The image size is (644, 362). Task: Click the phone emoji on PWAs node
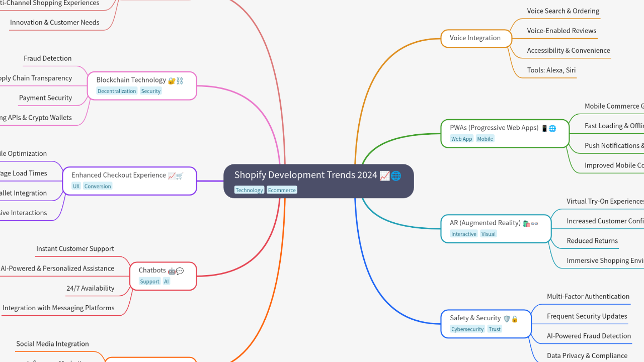pos(544,128)
